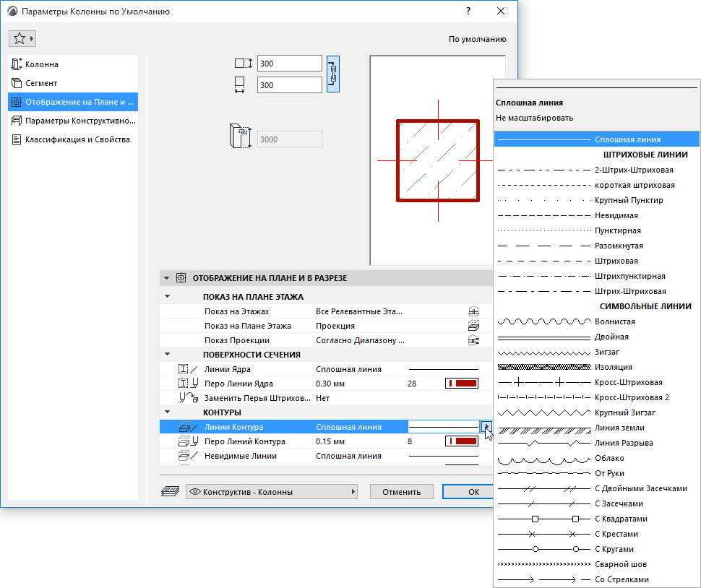Click the Отменить button
701x588 pixels.
tap(402, 491)
